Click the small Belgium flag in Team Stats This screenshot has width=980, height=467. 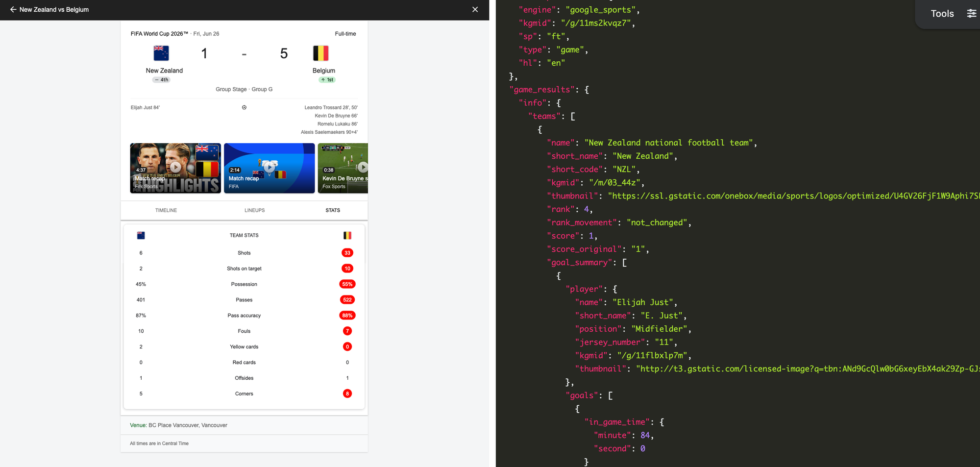(x=347, y=235)
